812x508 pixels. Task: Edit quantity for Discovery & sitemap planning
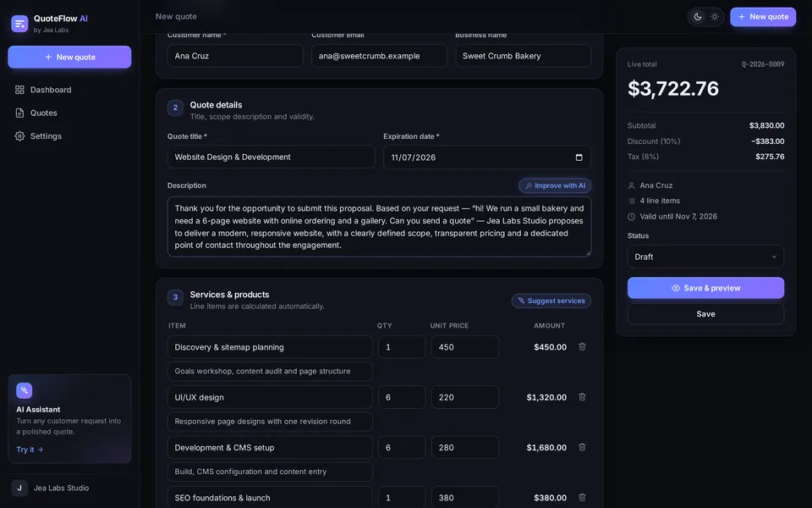click(402, 347)
